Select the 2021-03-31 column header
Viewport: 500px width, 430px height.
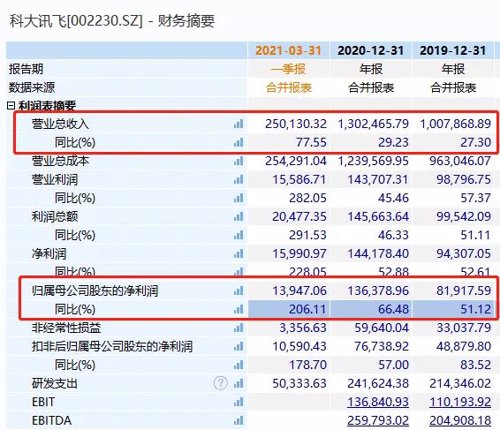(x=288, y=51)
